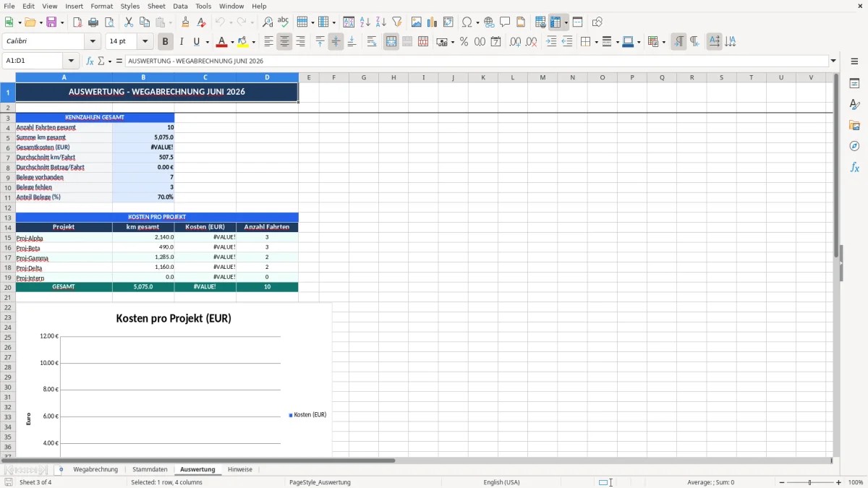This screenshot has height=488, width=868.
Task: Open the Function Wizard
Action: point(90,61)
